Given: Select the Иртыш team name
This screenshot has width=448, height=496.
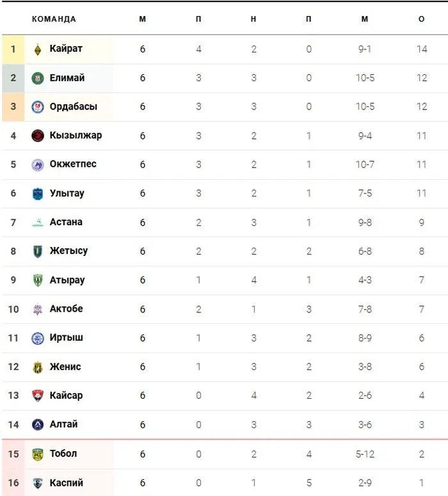Looking at the screenshot, I should 66,337.
